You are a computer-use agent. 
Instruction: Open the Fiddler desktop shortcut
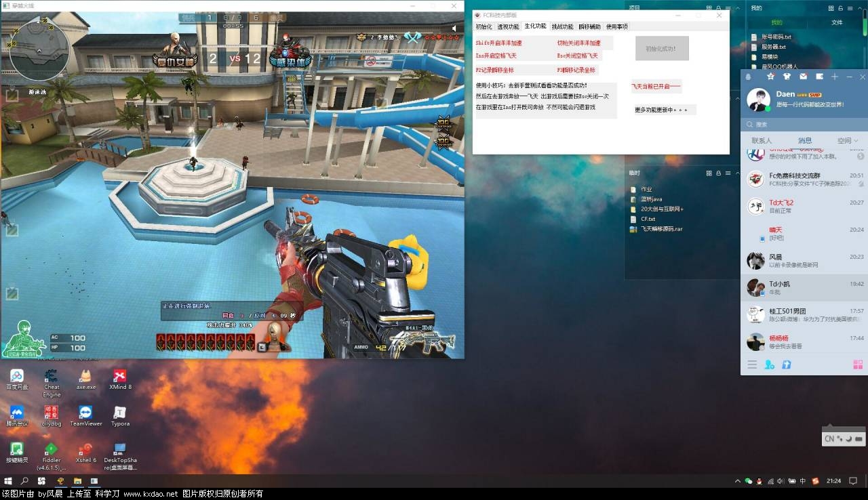(52, 456)
